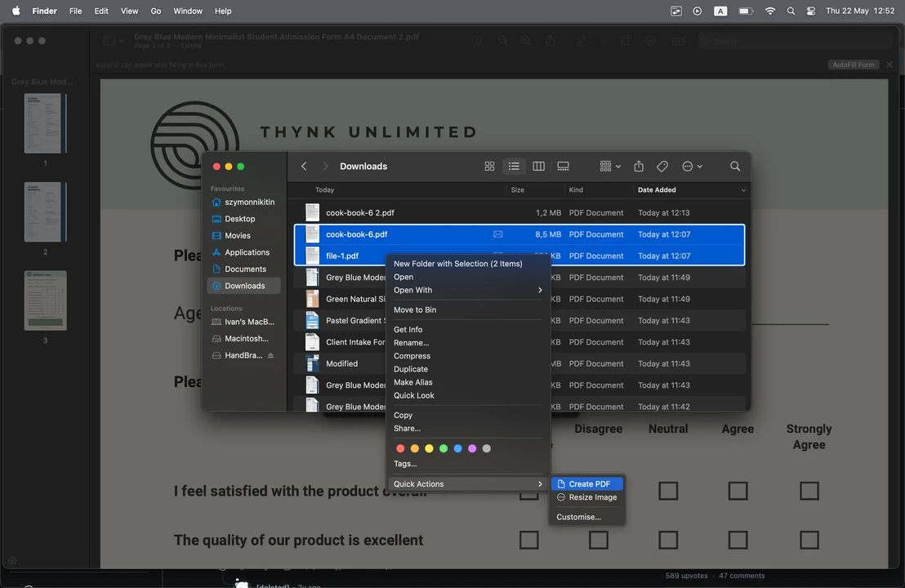Tick Agree for 'I feel satisfied with the product'
This screenshot has width=905, height=588.
(738, 491)
